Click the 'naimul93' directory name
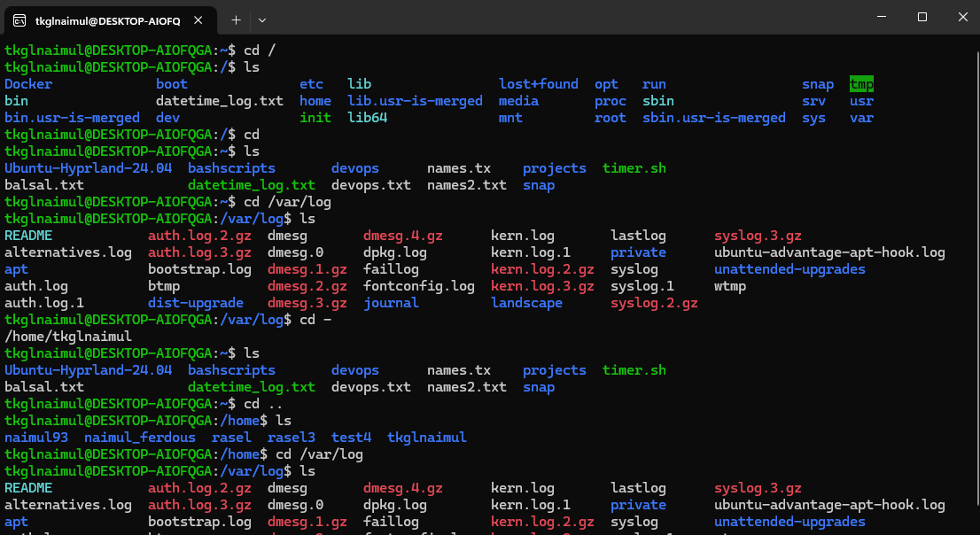 pyautogui.click(x=36, y=438)
